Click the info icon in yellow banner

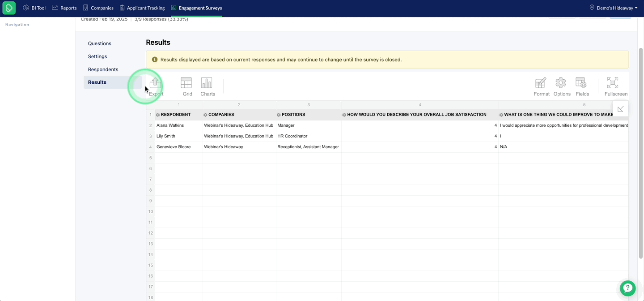(x=155, y=60)
